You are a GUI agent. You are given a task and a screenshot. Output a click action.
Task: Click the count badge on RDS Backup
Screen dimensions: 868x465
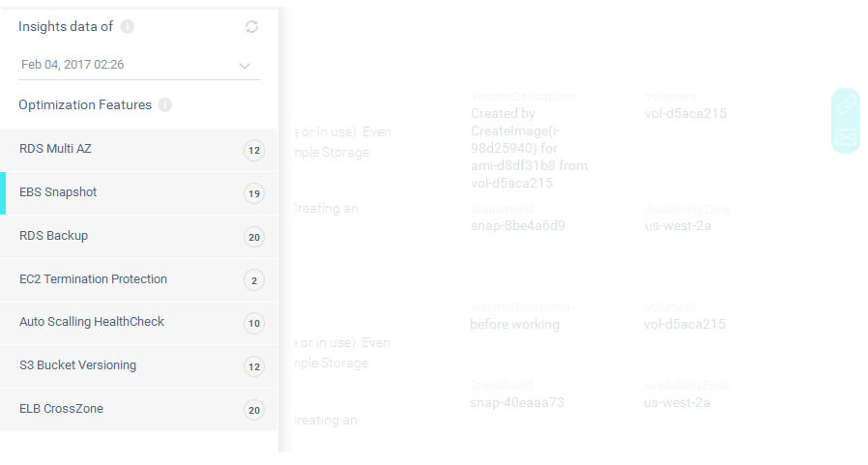(x=254, y=238)
